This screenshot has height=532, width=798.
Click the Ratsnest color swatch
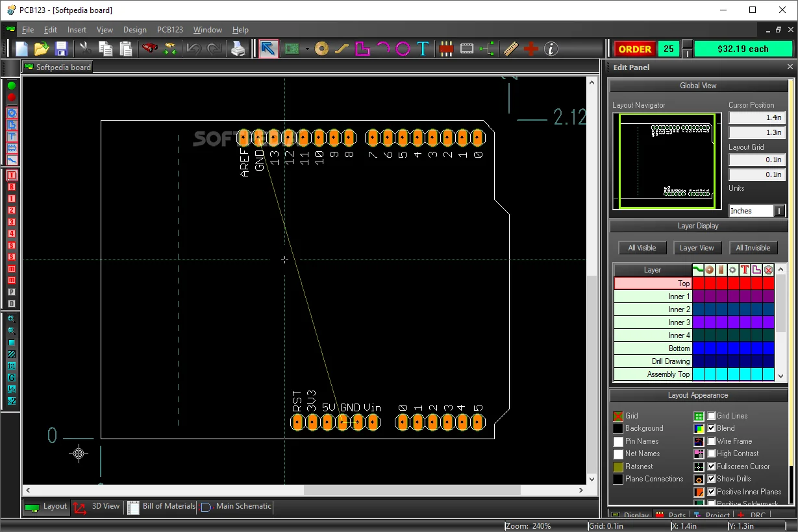[x=618, y=466]
